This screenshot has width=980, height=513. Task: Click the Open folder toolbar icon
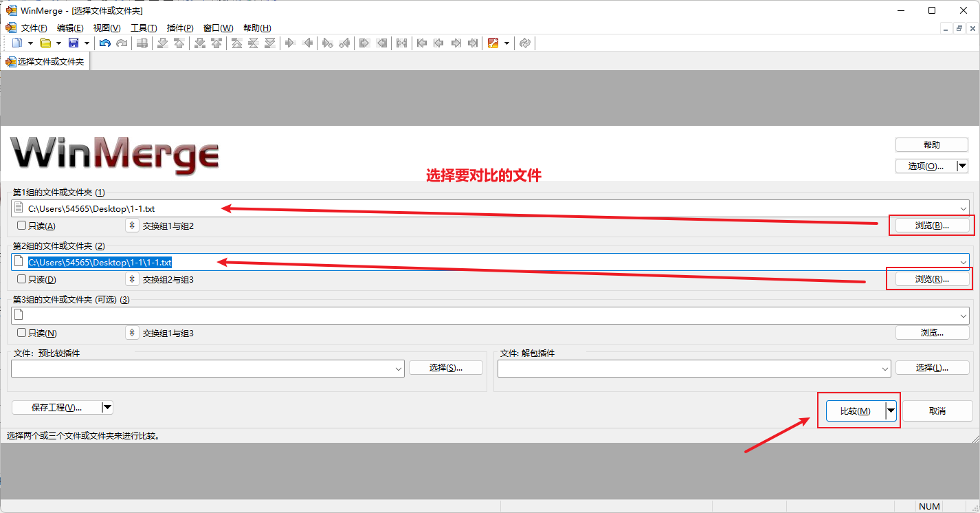click(45, 43)
